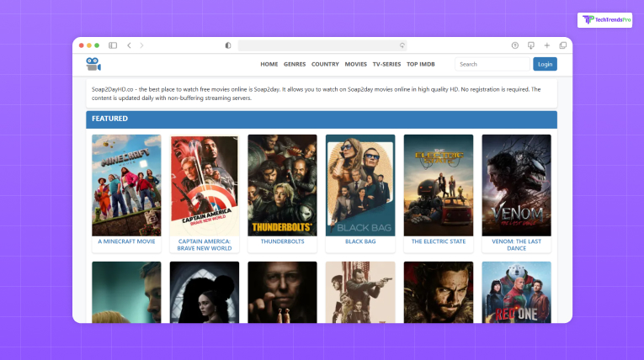Screen dimensions: 644x360
Task: Click the Search input field
Action: coord(492,64)
